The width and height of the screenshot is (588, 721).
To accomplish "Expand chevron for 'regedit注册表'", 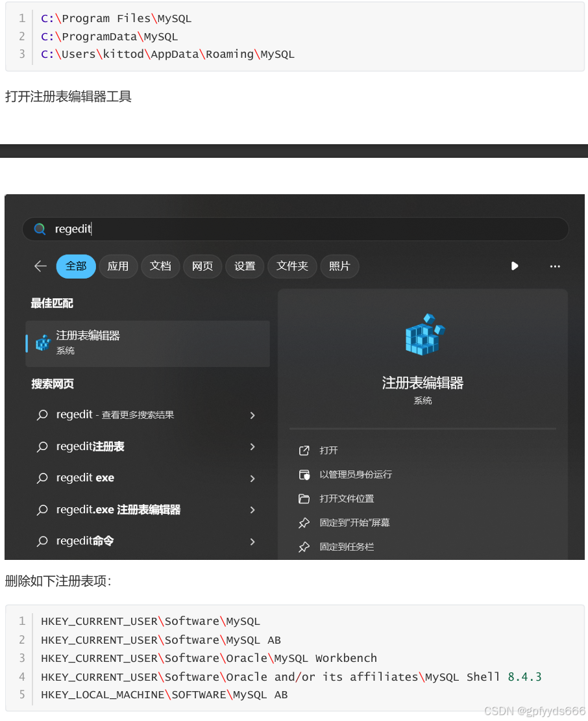I will point(252,447).
